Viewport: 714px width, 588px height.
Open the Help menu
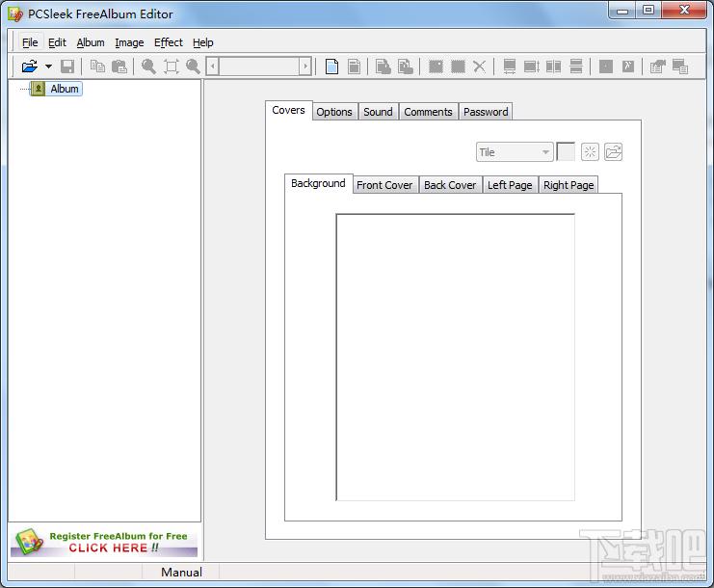point(202,42)
